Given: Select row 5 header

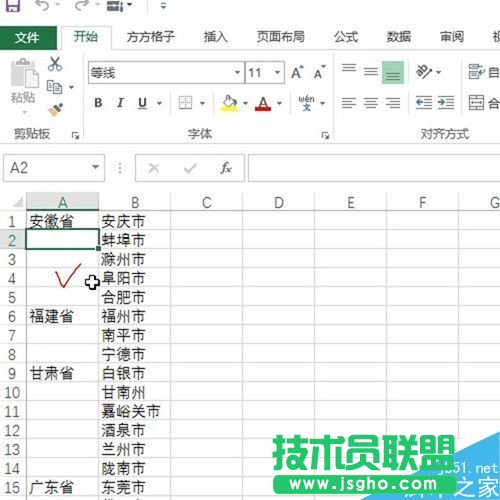Looking at the screenshot, I should [x=12, y=298].
